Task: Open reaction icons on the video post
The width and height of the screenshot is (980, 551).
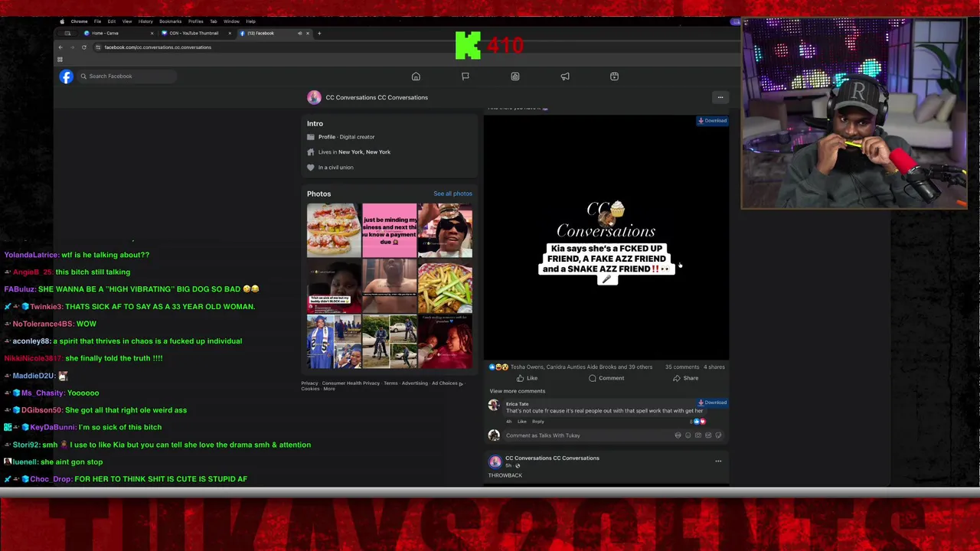Action: point(498,367)
